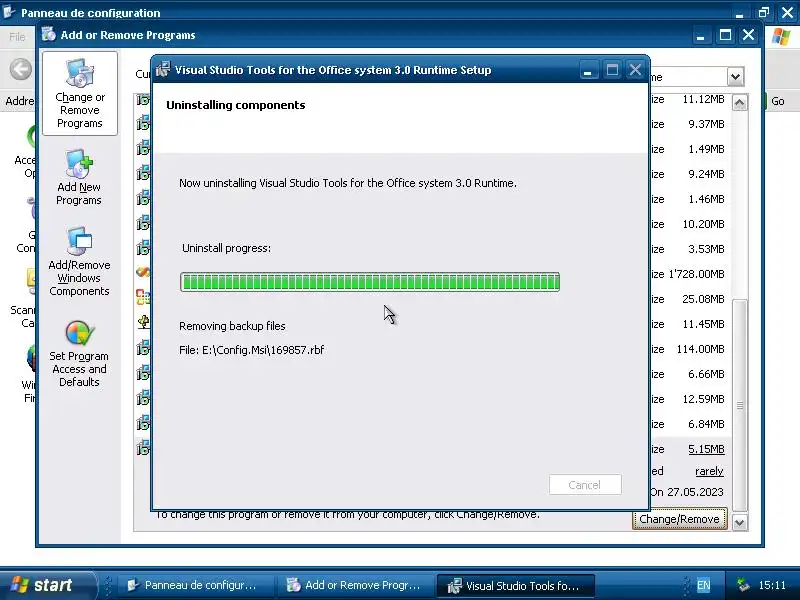Click the system tray icon next to clock
The width and height of the screenshot is (800, 600).
(743, 585)
